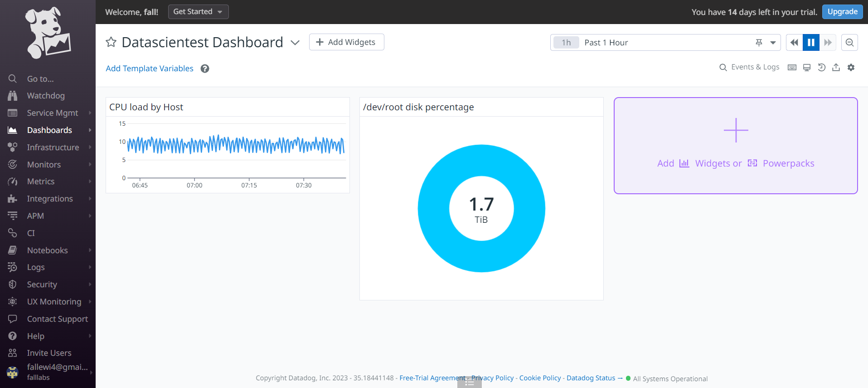
Task: Open Events & Logs text
Action: (755, 67)
